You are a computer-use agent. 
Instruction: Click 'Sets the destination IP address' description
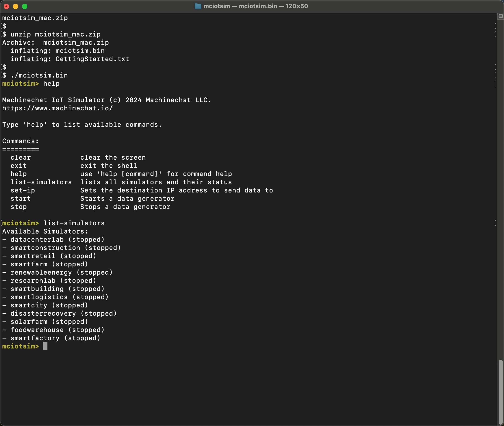pos(177,190)
